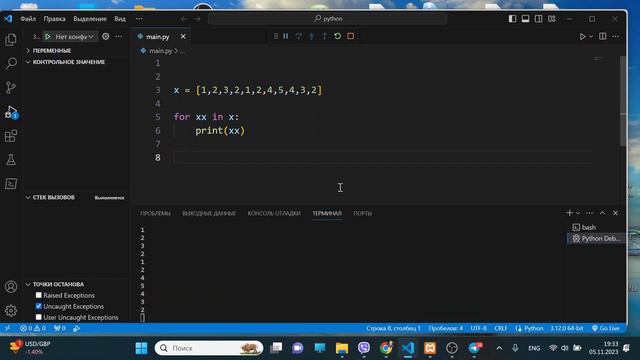
Task: Close the main.py tab
Action: (183, 37)
